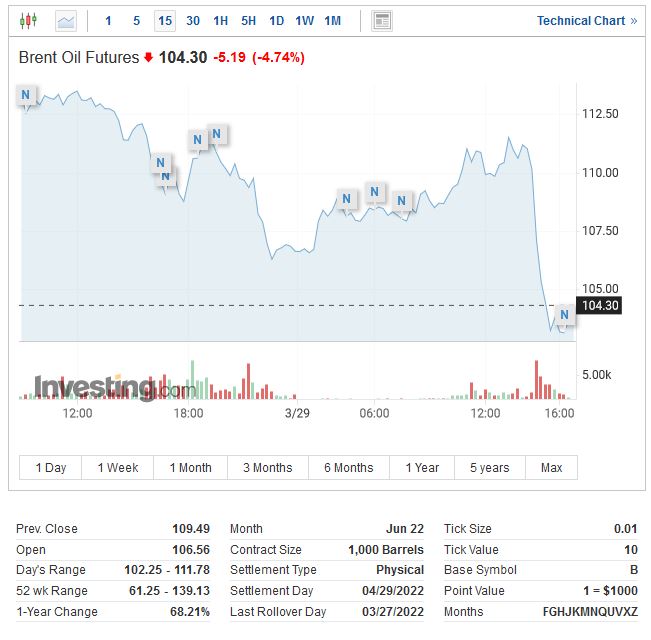Click the first news marker at chart's top-left

[27, 95]
